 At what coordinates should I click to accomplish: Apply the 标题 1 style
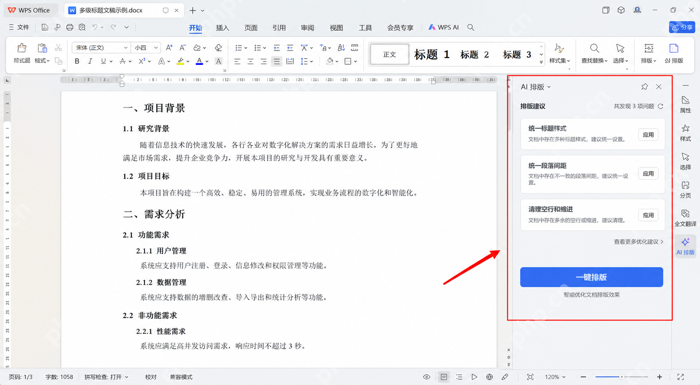tap(432, 54)
